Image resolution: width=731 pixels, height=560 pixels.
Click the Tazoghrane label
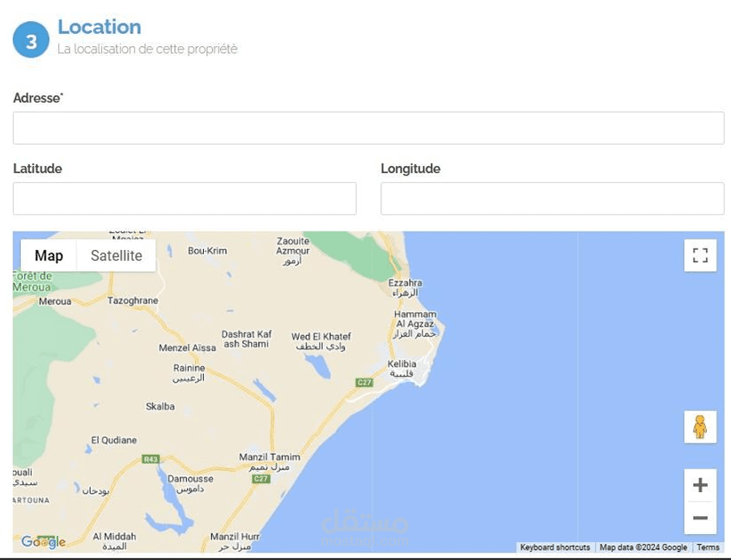pyautogui.click(x=133, y=300)
